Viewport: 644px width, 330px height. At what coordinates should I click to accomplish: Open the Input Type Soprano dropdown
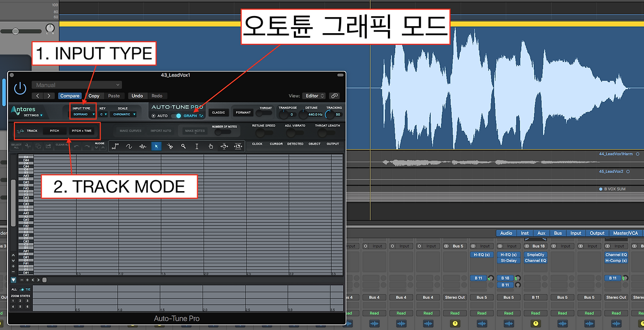(84, 114)
